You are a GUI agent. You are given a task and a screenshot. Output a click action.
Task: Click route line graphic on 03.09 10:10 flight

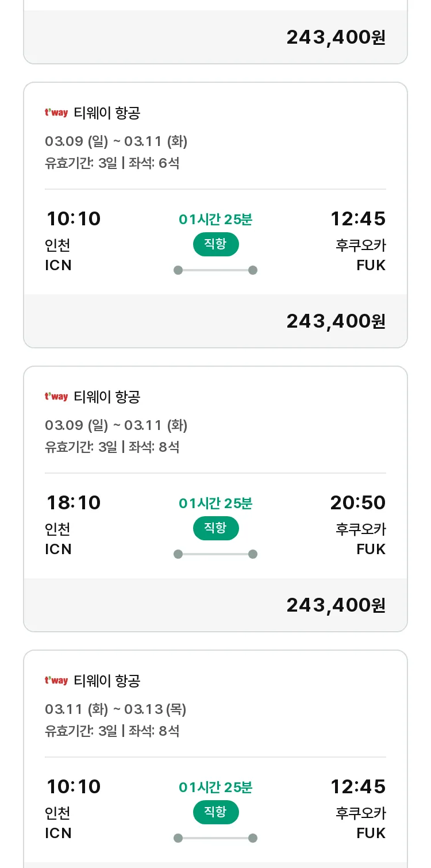215,270
